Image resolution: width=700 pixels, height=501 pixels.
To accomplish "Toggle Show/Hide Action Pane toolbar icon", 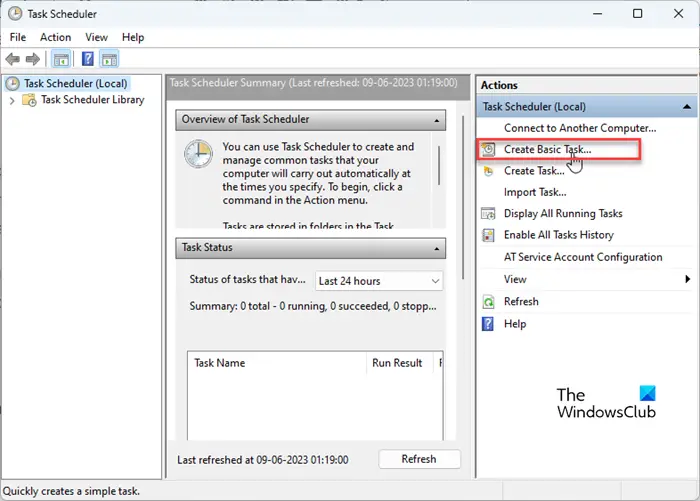I will click(109, 59).
